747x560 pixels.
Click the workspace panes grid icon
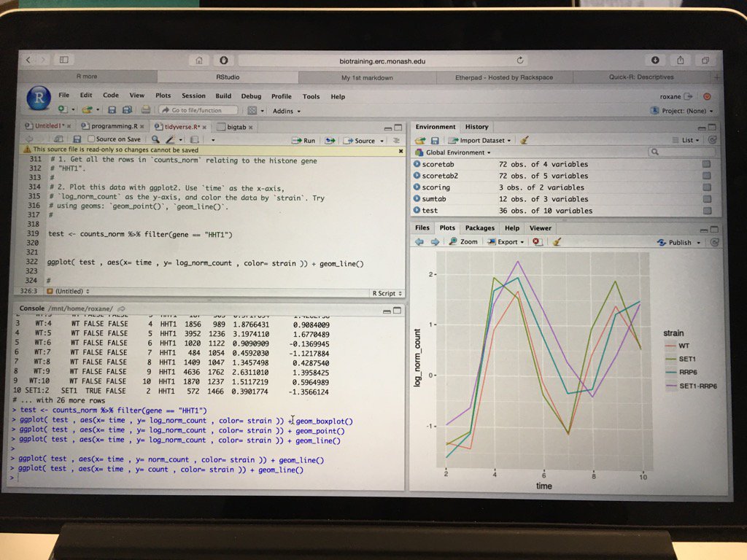(x=252, y=111)
